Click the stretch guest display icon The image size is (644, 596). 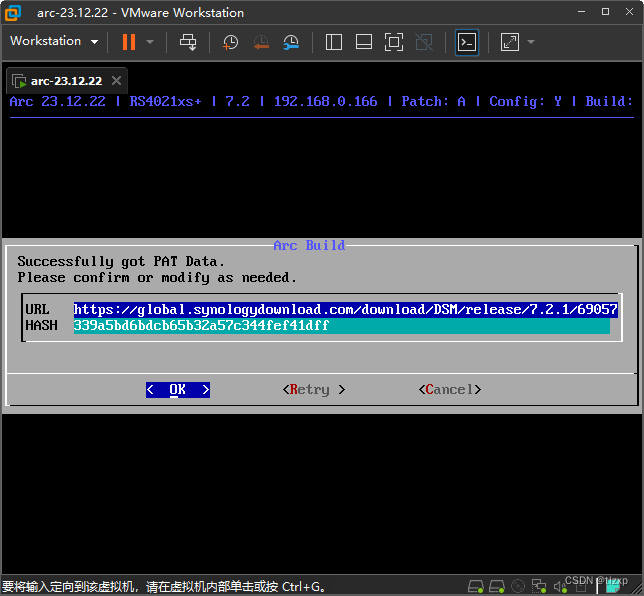point(510,42)
